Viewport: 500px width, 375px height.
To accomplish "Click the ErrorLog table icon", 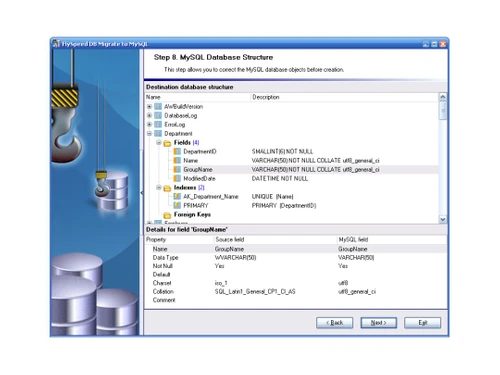I will (158, 125).
